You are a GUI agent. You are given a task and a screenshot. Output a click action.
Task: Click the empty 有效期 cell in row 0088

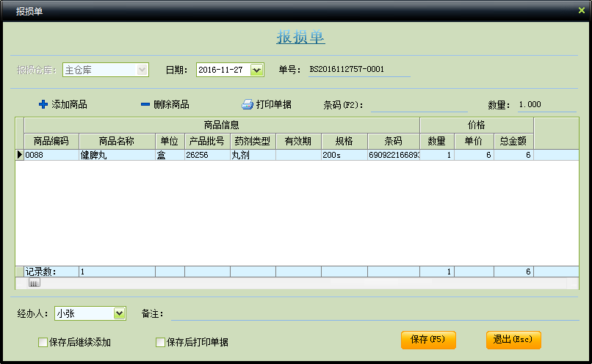coord(298,155)
